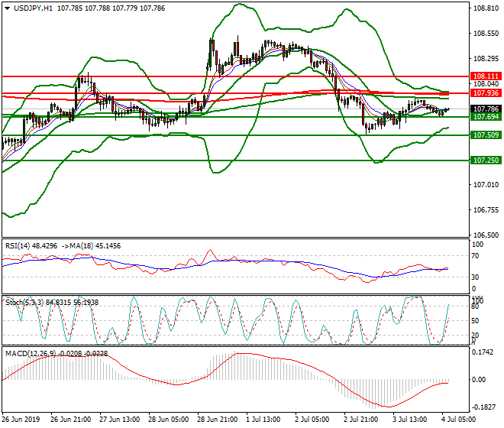This screenshot has height=428, width=504.
Task: Select the 107.250 green support level tag
Action: 486,160
